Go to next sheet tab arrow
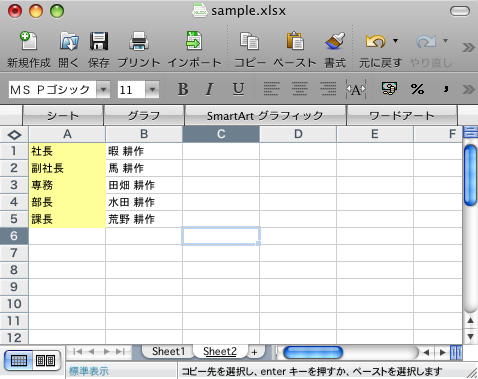The height and width of the screenshot is (379, 478). point(106,351)
